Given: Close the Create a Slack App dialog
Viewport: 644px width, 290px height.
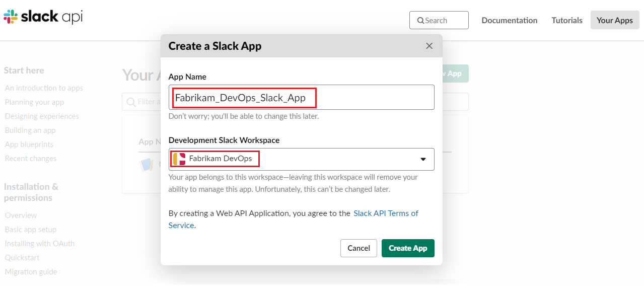Looking at the screenshot, I should pos(429,46).
